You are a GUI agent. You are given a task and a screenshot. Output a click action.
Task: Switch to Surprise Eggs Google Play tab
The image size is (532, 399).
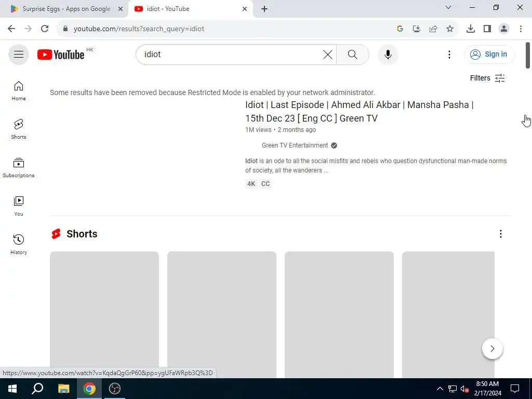coord(64,9)
